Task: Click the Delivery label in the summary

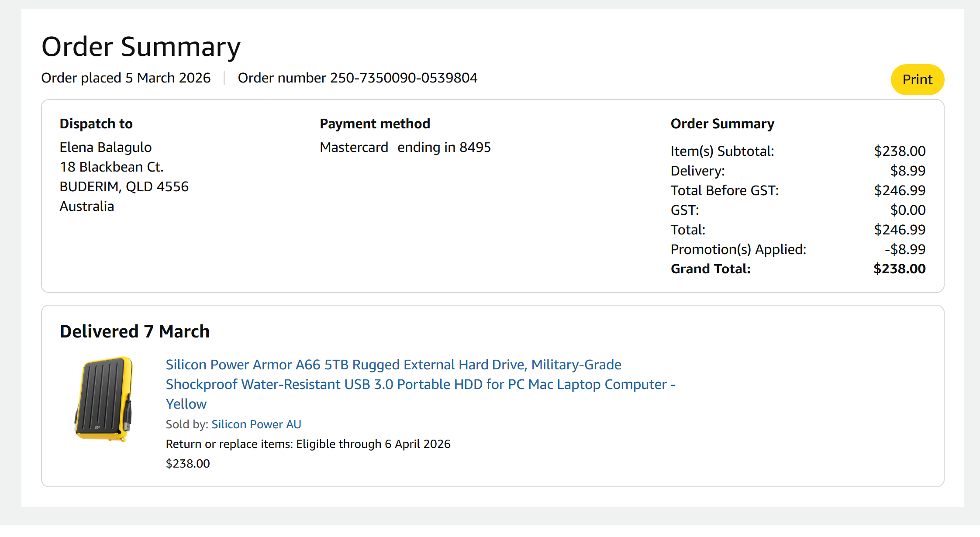Action: [x=697, y=171]
